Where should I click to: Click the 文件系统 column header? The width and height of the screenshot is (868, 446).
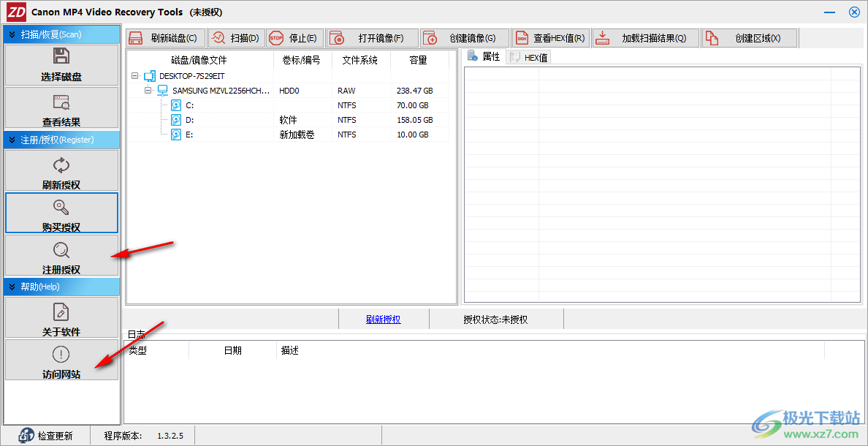tap(361, 60)
